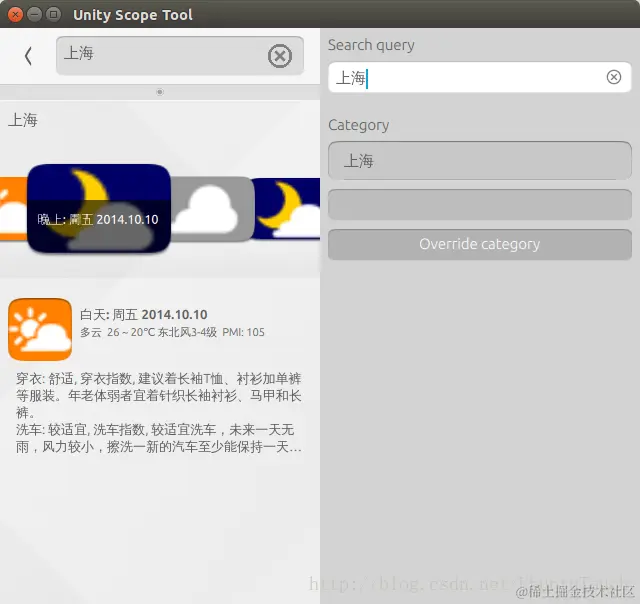Close the Unity Scope Tool window
This screenshot has height=604, width=640.
[x=15, y=15]
